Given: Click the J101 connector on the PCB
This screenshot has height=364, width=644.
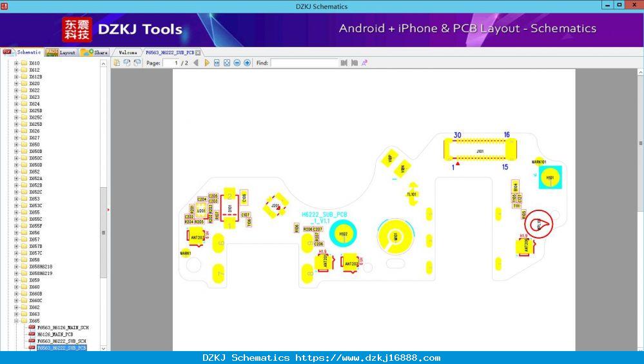Looking at the screenshot, I should (480, 149).
